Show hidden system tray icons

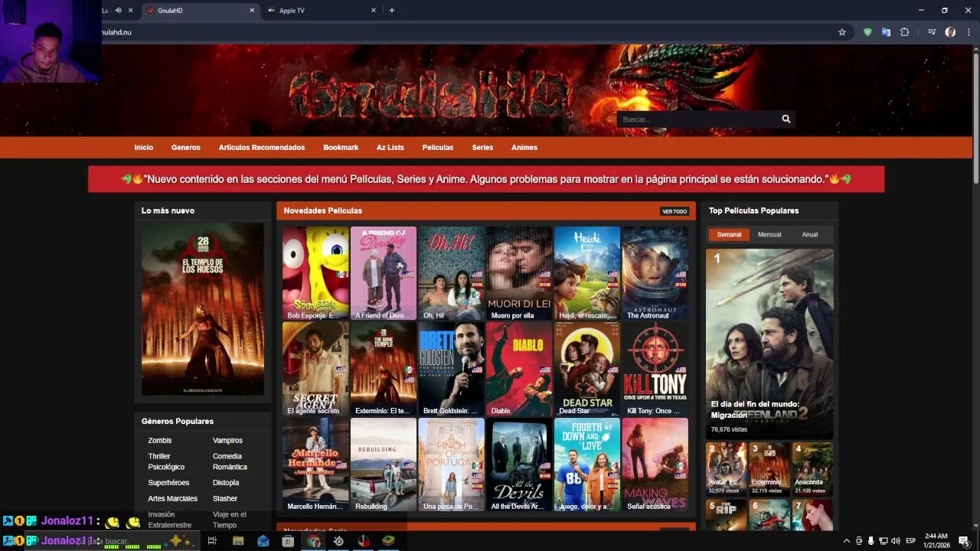[847, 541]
